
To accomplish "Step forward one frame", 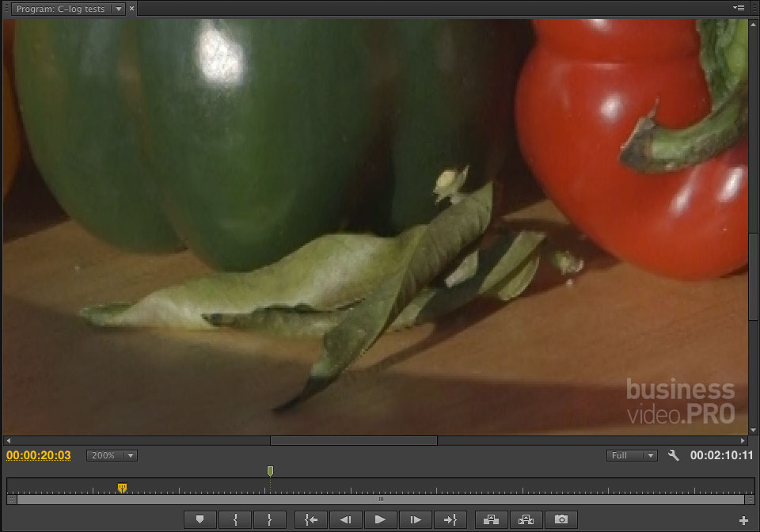I will click(x=416, y=520).
